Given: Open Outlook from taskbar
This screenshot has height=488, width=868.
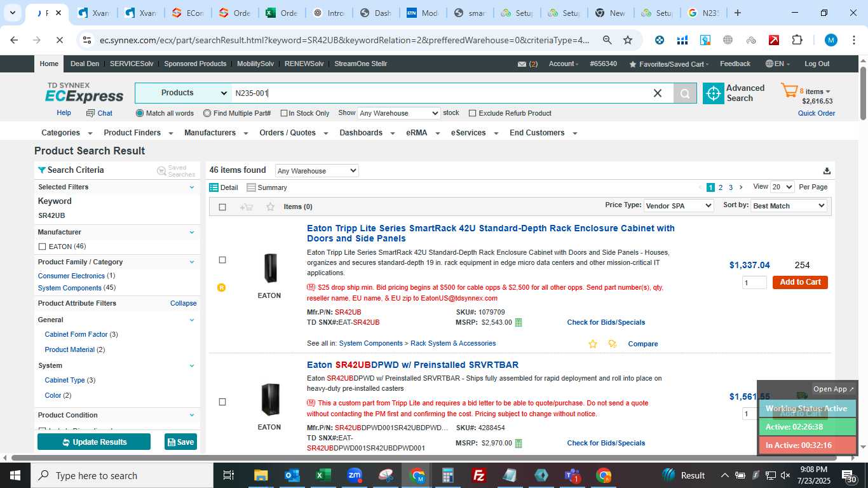Looking at the screenshot, I should [x=292, y=475].
